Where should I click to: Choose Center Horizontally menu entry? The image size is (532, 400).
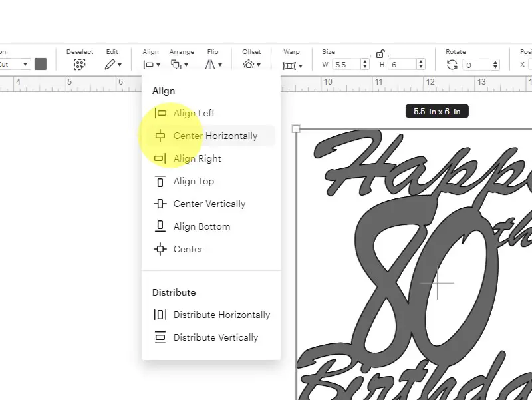point(211,136)
